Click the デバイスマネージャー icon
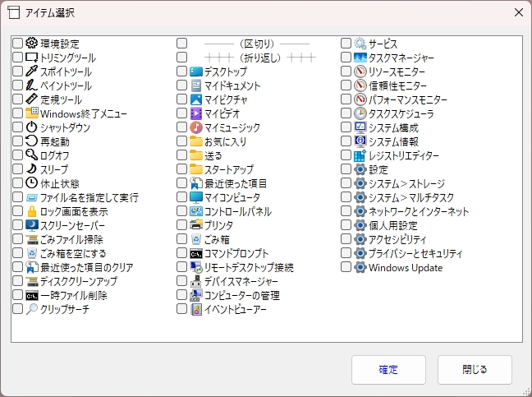Image resolution: width=532 pixels, height=397 pixels. pos(195,281)
